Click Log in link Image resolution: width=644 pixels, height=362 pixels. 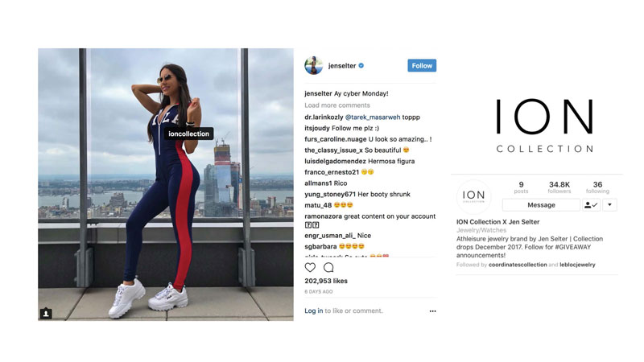(x=313, y=311)
